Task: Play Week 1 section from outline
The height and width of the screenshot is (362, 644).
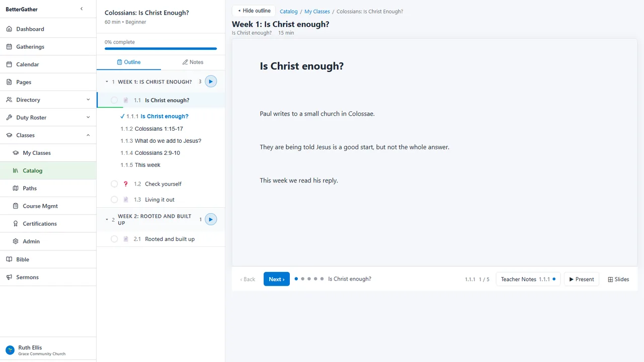Action: (x=211, y=81)
